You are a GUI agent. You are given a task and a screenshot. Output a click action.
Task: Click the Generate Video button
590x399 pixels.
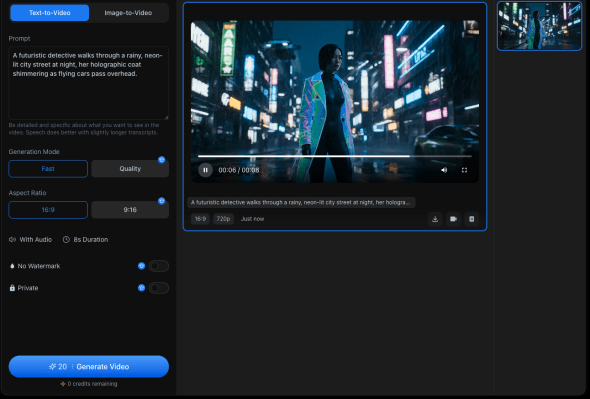point(89,367)
